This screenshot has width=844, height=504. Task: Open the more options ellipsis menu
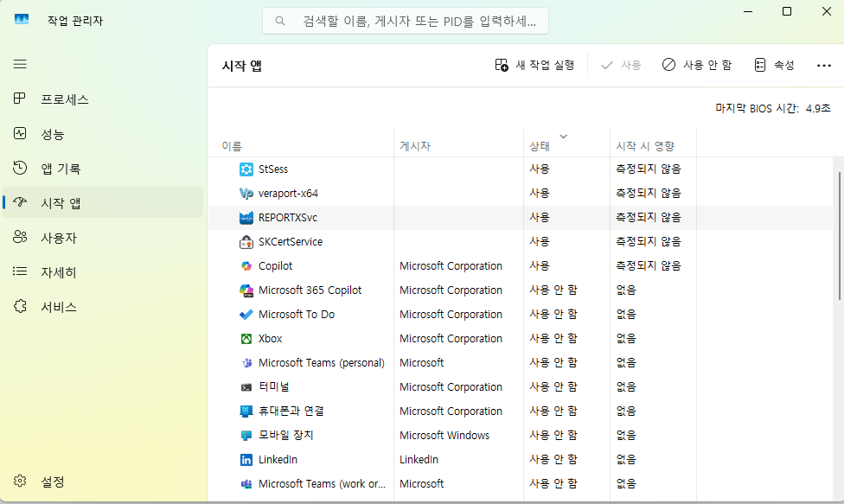823,66
